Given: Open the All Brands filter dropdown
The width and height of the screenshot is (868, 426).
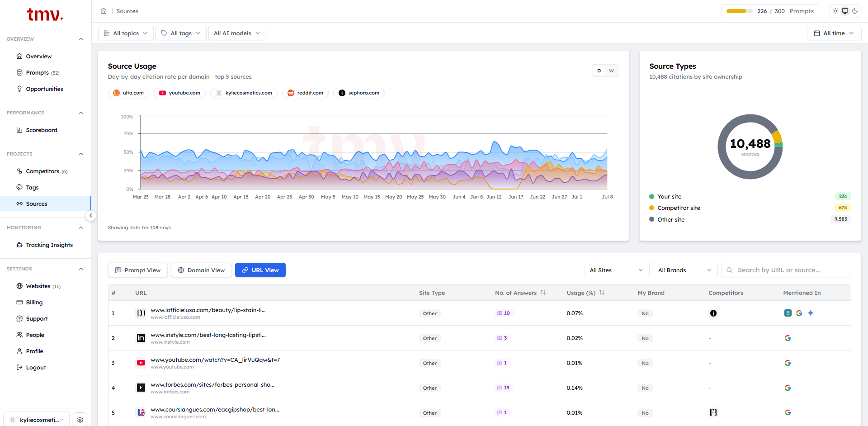Looking at the screenshot, I should click(685, 270).
